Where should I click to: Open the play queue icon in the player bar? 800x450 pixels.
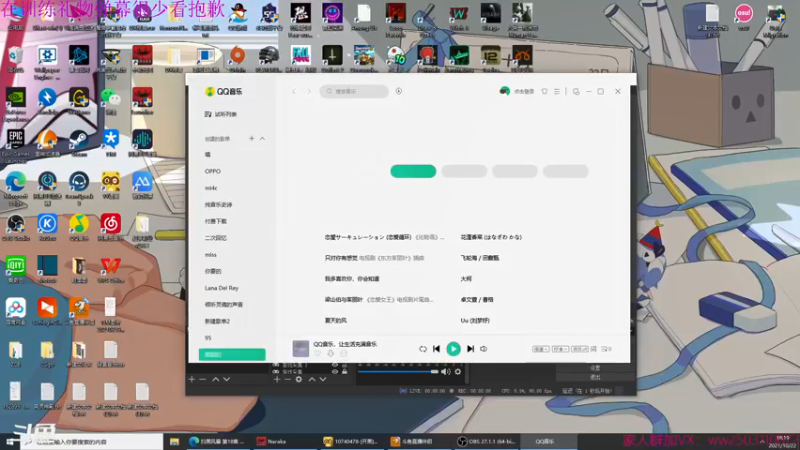(x=606, y=349)
